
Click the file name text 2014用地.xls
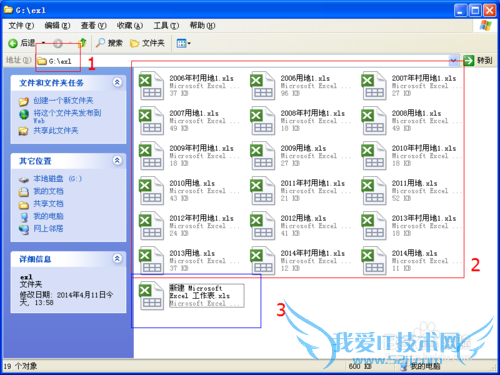click(x=414, y=253)
